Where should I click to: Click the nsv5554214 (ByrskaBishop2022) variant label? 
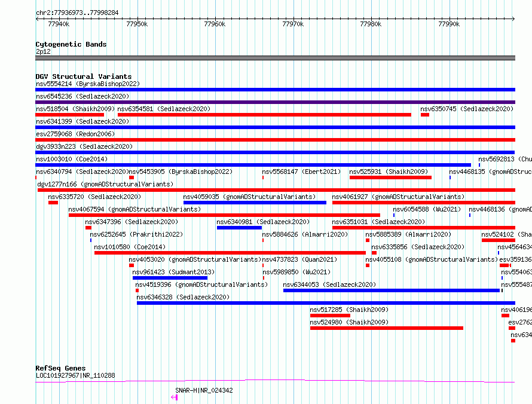click(87, 84)
